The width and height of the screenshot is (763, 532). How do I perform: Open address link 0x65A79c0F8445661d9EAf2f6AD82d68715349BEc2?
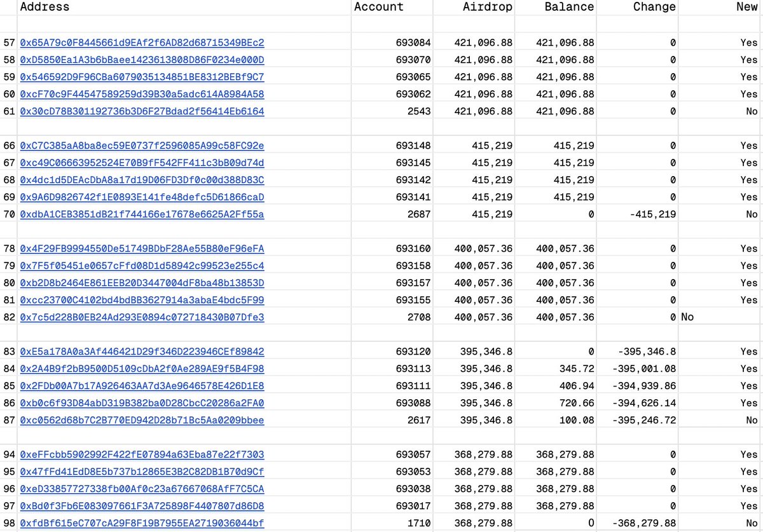tap(142, 43)
